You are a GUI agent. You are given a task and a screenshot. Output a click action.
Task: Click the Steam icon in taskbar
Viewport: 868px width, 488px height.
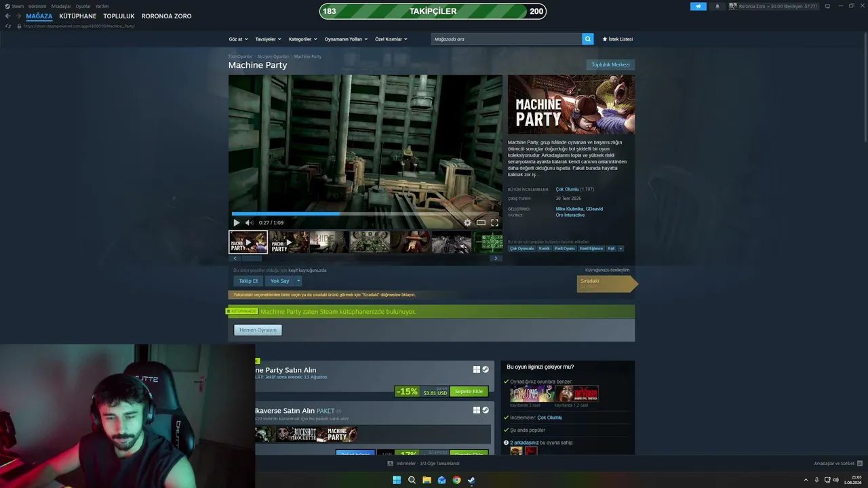click(471, 481)
